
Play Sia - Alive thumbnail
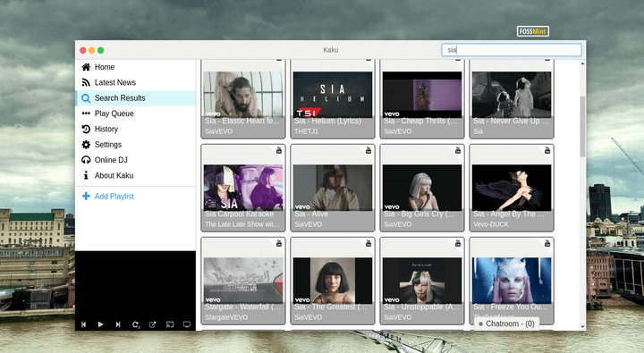(333, 188)
